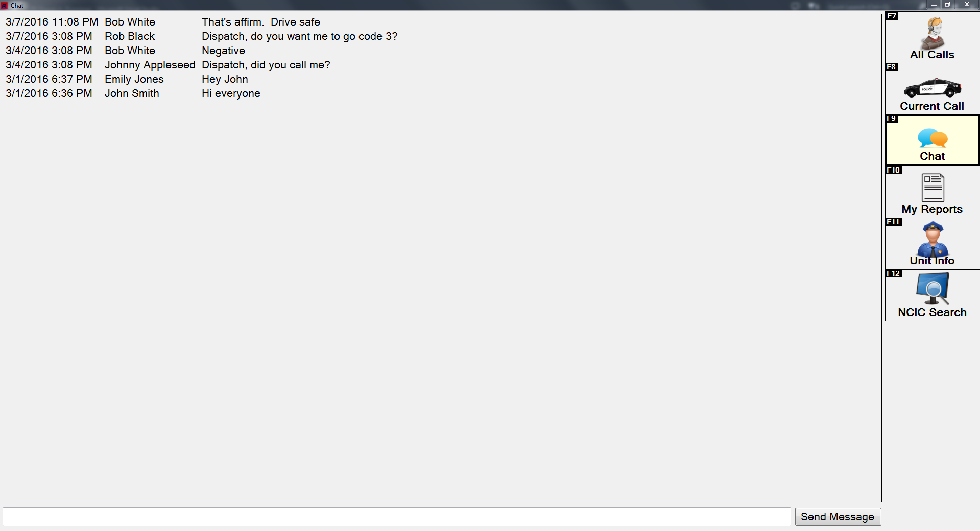The height and width of the screenshot is (531, 980).
Task: Open All Calls dispatcher icon
Action: pyautogui.click(x=934, y=33)
